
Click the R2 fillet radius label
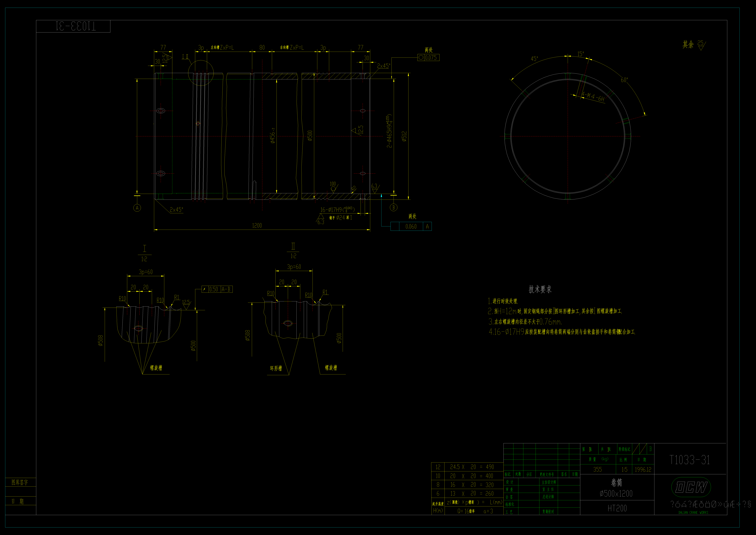354,189
